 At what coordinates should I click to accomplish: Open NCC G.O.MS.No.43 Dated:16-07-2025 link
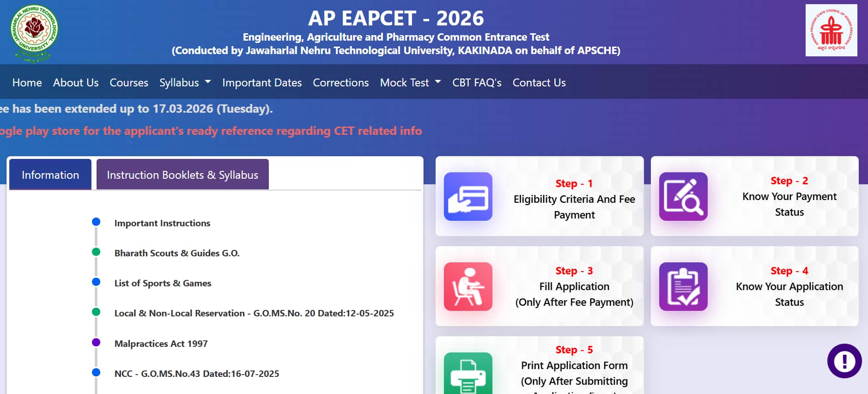point(197,374)
